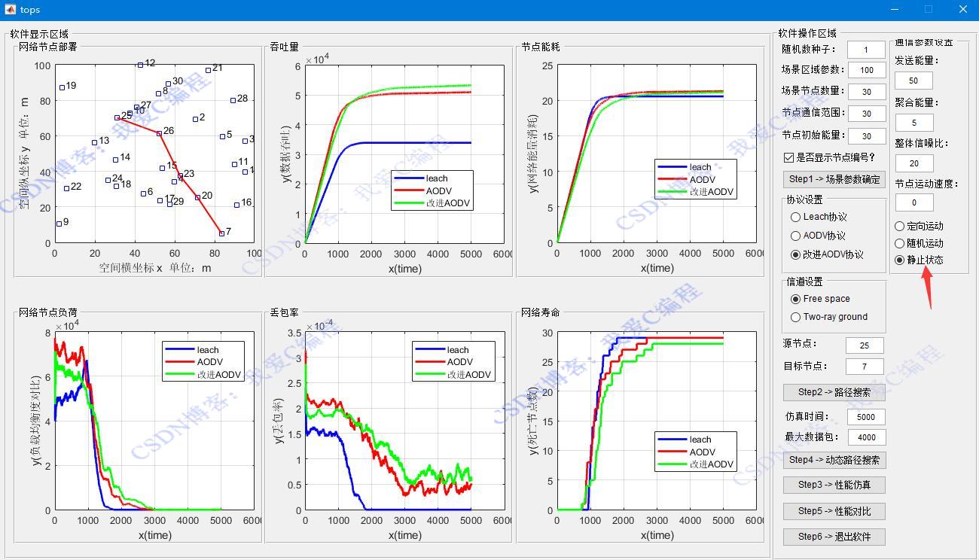Click the 信道设置 group label
Viewport: 979px width, 560px height.
pyautogui.click(x=804, y=282)
